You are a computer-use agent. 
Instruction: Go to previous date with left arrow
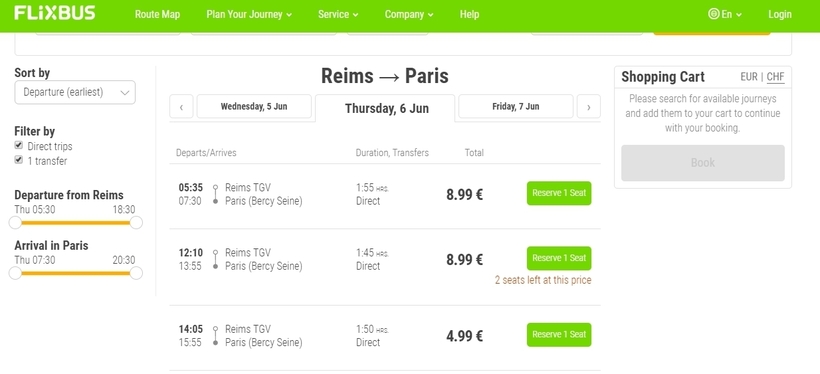click(x=181, y=107)
